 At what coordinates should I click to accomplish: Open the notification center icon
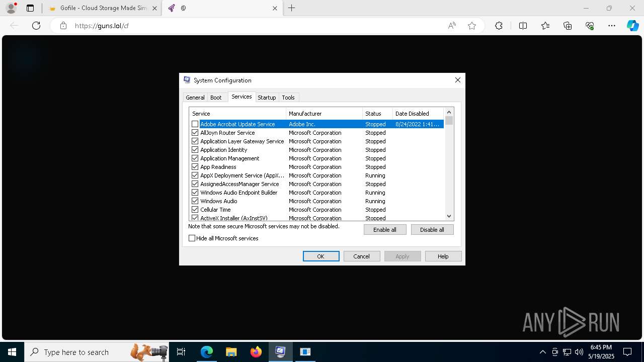click(x=627, y=352)
